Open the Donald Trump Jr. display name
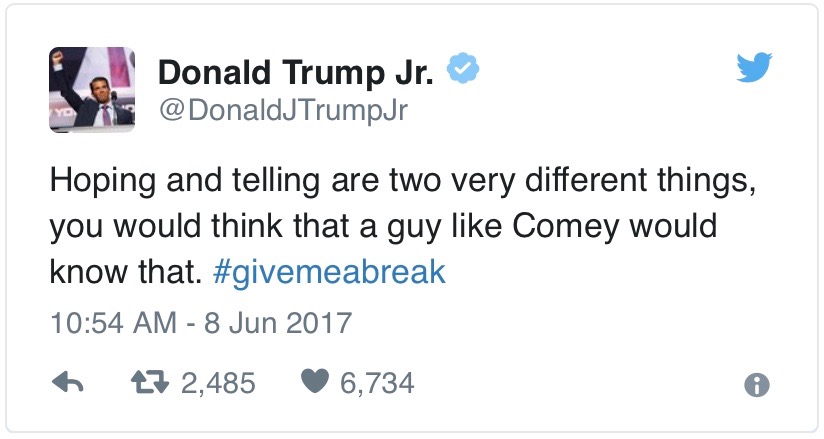824x439 pixels. tap(298, 70)
